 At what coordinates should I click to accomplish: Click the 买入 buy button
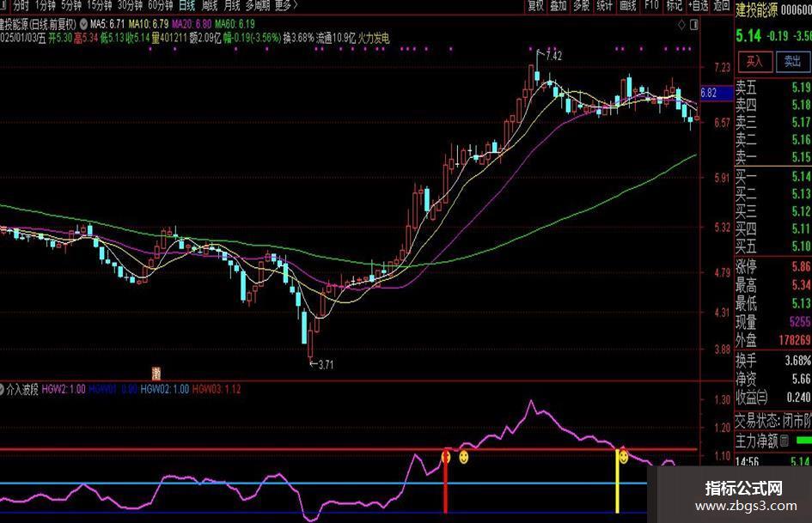click(754, 62)
